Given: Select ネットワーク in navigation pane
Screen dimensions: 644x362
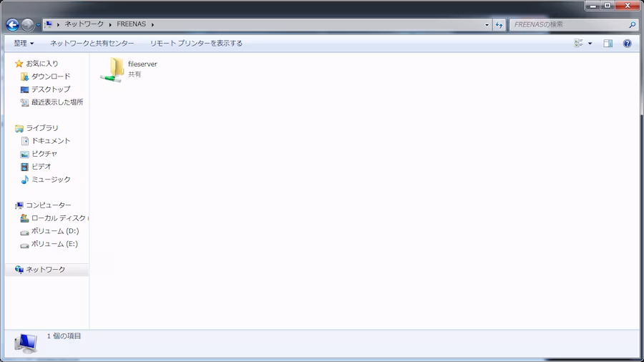Looking at the screenshot, I should (x=46, y=270).
